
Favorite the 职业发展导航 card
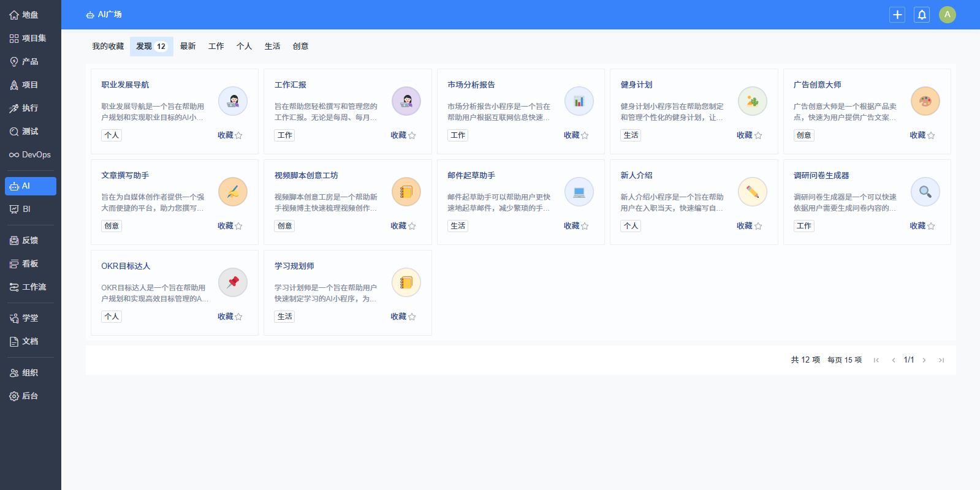point(230,135)
